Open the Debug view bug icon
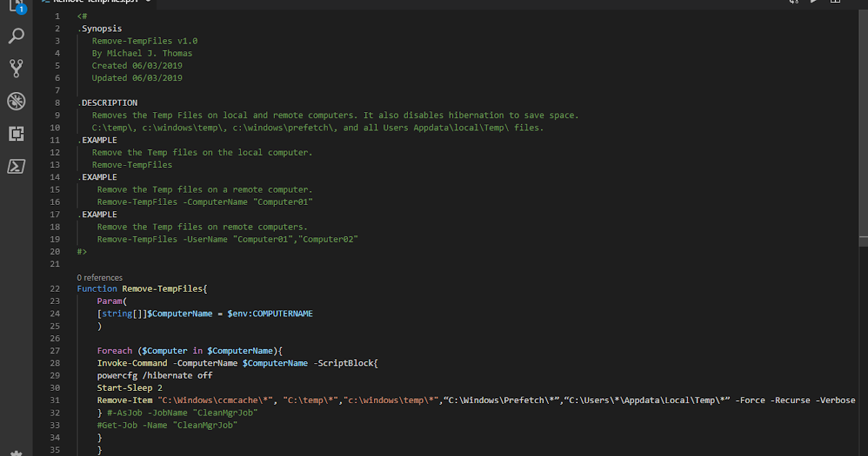The image size is (868, 456). click(x=16, y=101)
